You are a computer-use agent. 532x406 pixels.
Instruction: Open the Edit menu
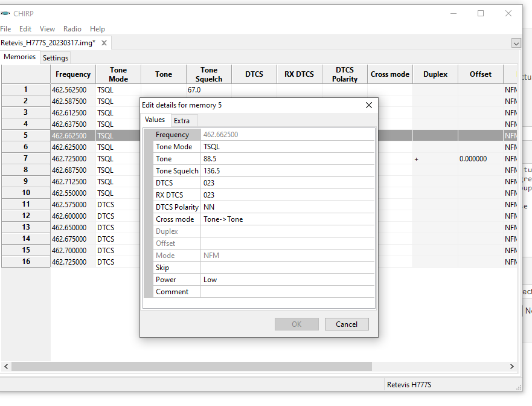[x=25, y=29]
